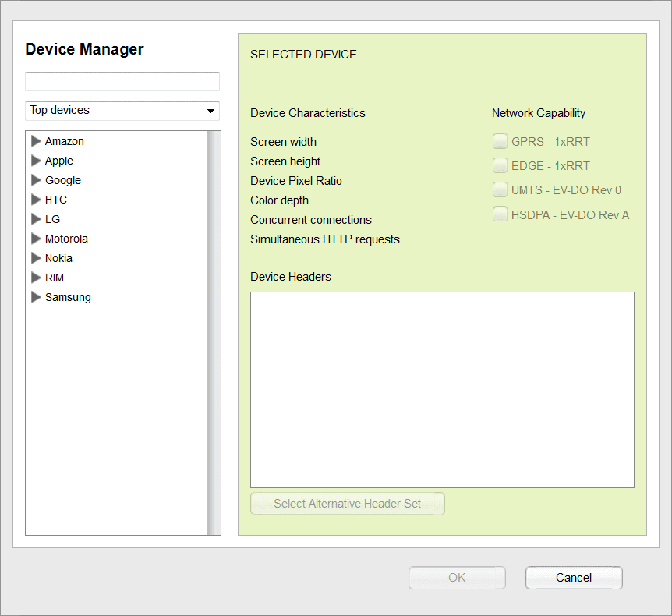Toggle the EDGE - 1xRRT checkbox

[x=500, y=165]
